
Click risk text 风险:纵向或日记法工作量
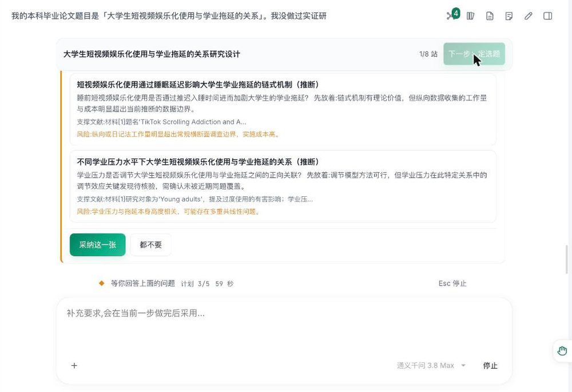pos(178,134)
